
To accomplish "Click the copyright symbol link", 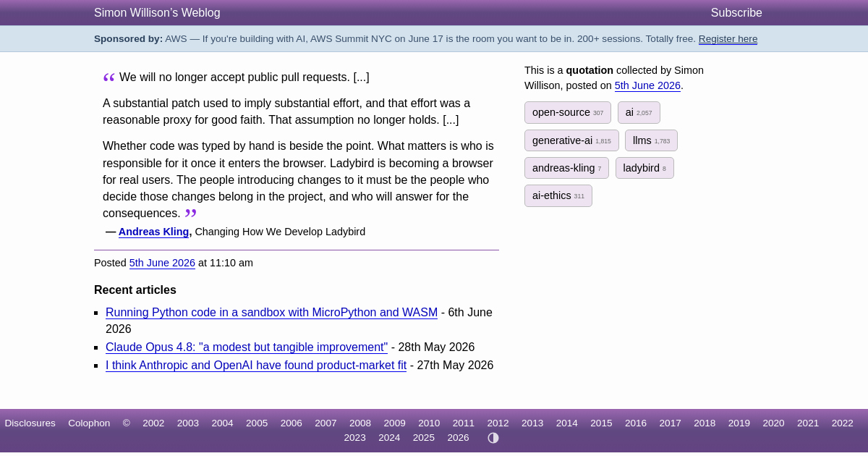I will click(127, 423).
